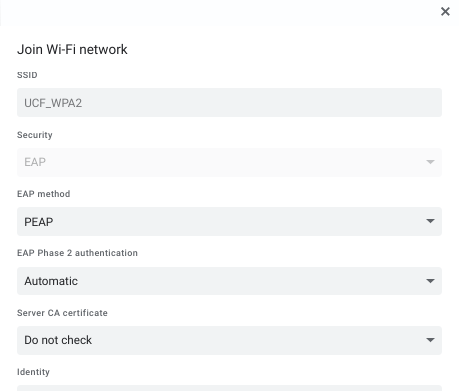
Task: Click the SSID field containing UCF_WPA2
Action: [x=229, y=103]
